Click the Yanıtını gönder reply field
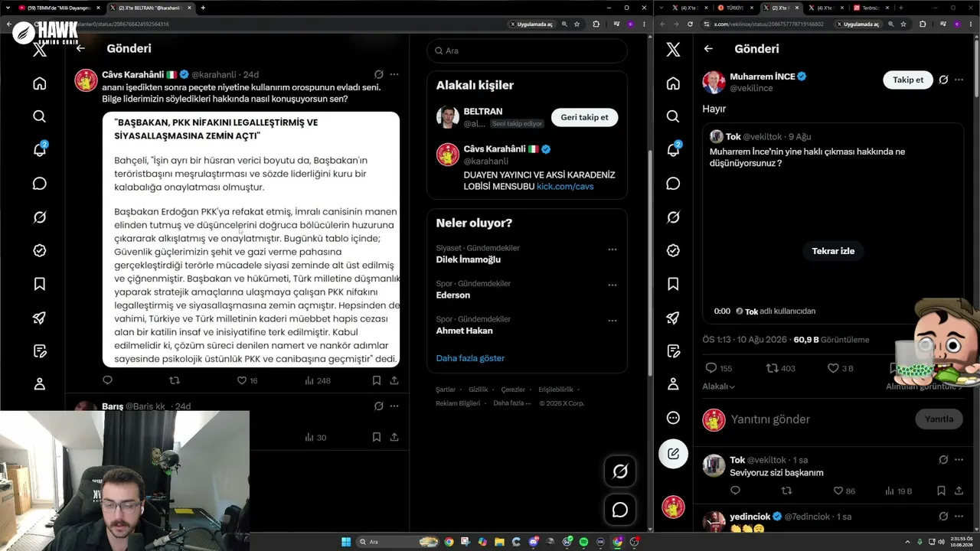This screenshot has height=551, width=980. pos(818,419)
